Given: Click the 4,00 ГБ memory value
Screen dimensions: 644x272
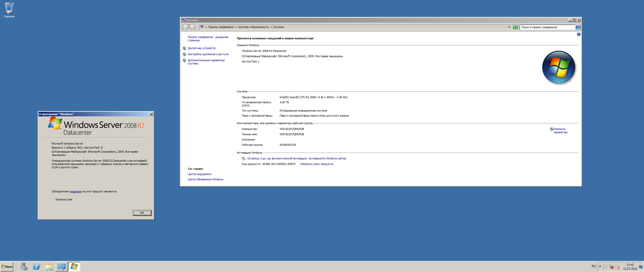Looking at the screenshot, I should (x=284, y=102).
